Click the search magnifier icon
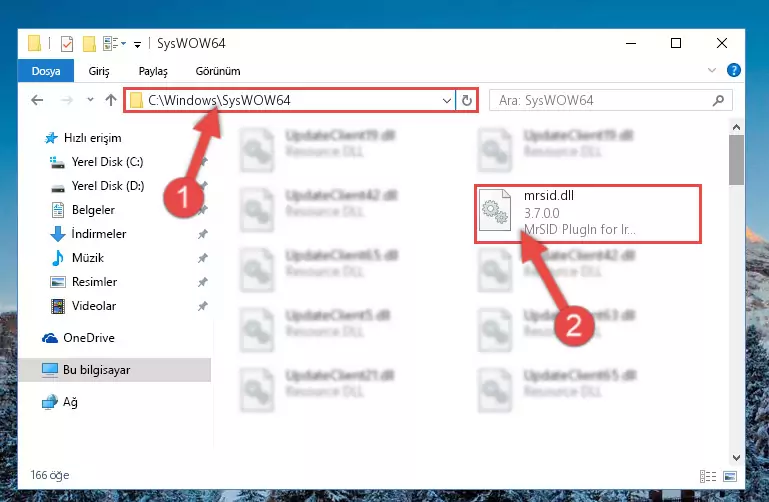Image resolution: width=769 pixels, height=502 pixels. [x=718, y=100]
